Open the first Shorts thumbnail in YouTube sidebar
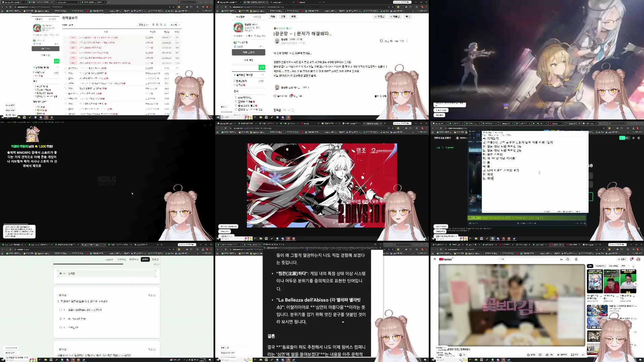 [x=595, y=281]
